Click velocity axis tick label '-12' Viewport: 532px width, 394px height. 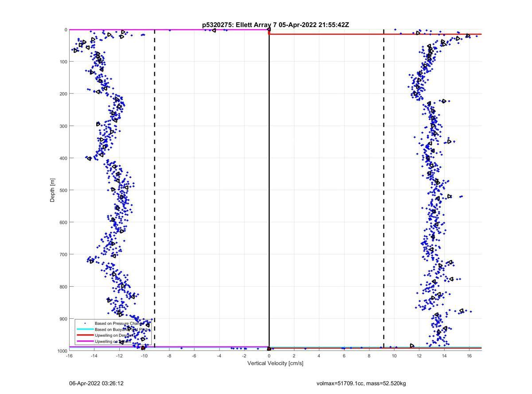point(119,356)
